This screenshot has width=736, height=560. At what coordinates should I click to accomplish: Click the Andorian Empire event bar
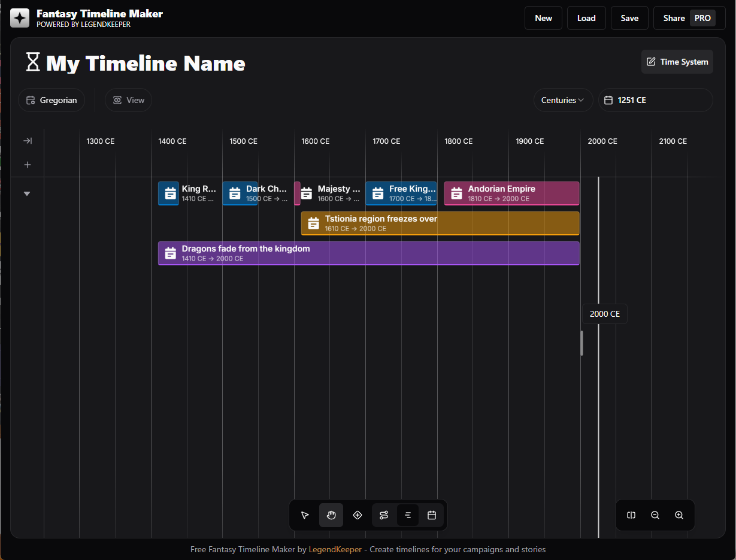(511, 193)
